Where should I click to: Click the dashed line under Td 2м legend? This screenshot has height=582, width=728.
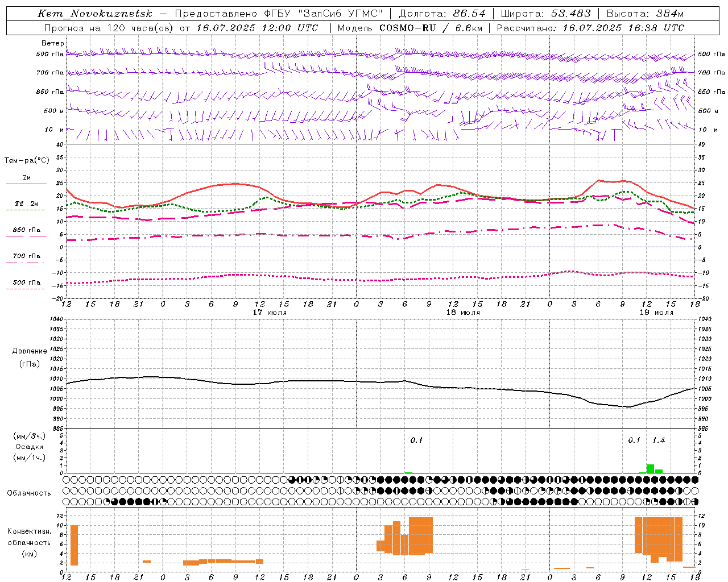coord(25,210)
